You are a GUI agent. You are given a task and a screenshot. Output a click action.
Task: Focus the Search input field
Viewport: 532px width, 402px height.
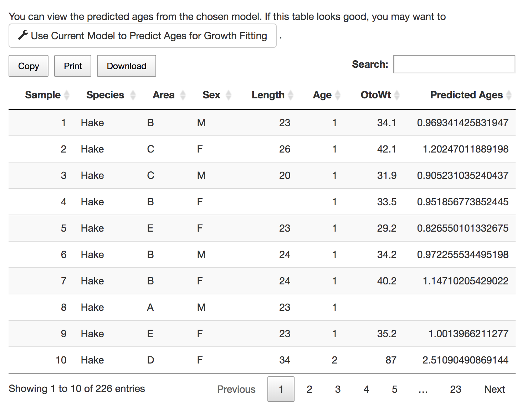tap(454, 64)
